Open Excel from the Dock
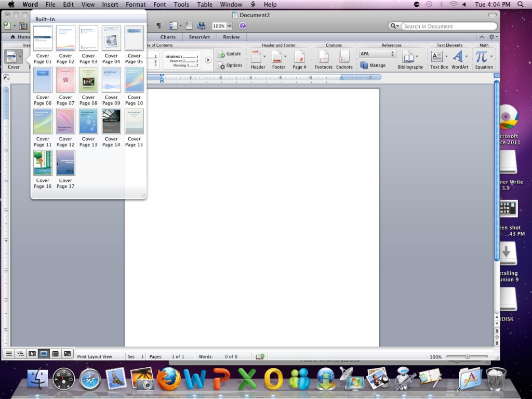The width and height of the screenshot is (532, 399). (247, 379)
